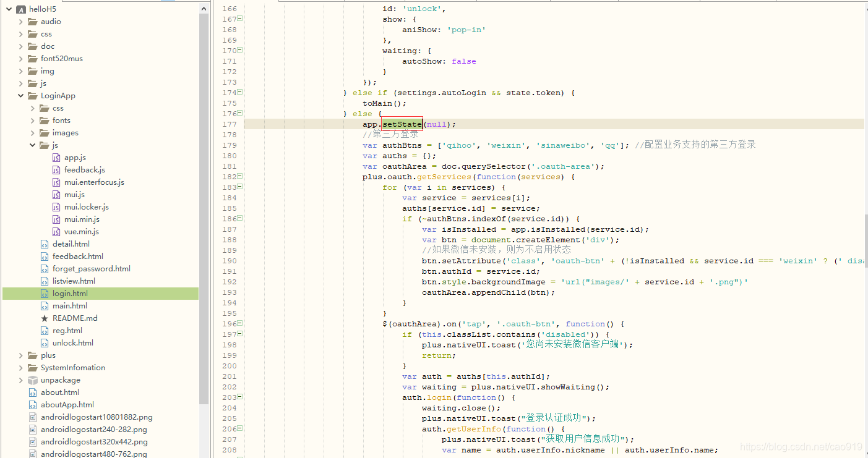
Task: Select the LoginApp folder name
Action: (x=58, y=96)
